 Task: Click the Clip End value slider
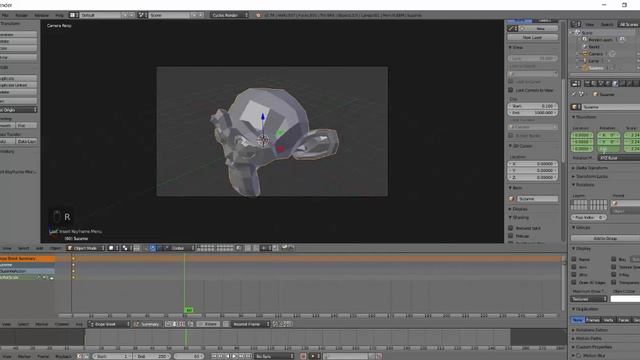533,113
